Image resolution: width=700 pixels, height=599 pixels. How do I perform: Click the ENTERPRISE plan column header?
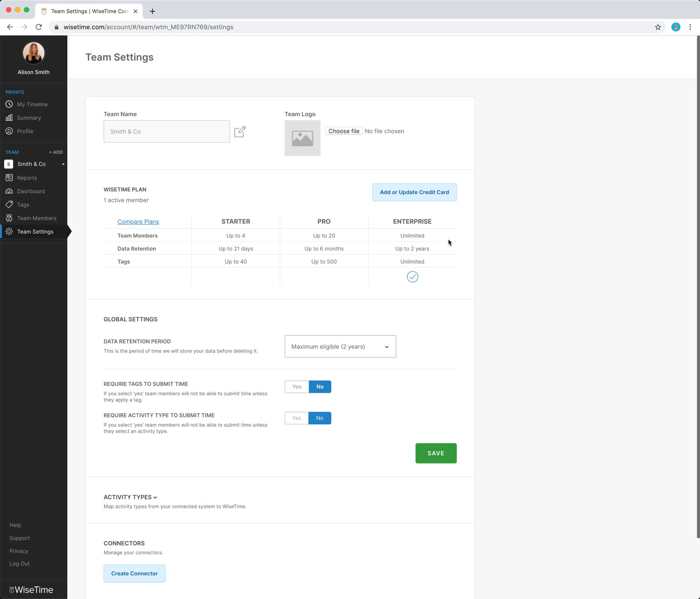(412, 221)
